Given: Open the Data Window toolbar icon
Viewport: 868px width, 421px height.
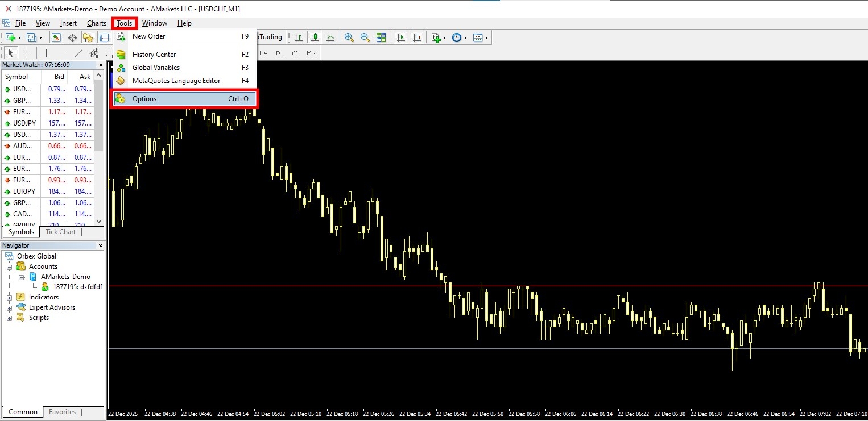Looking at the screenshot, I should [72, 37].
